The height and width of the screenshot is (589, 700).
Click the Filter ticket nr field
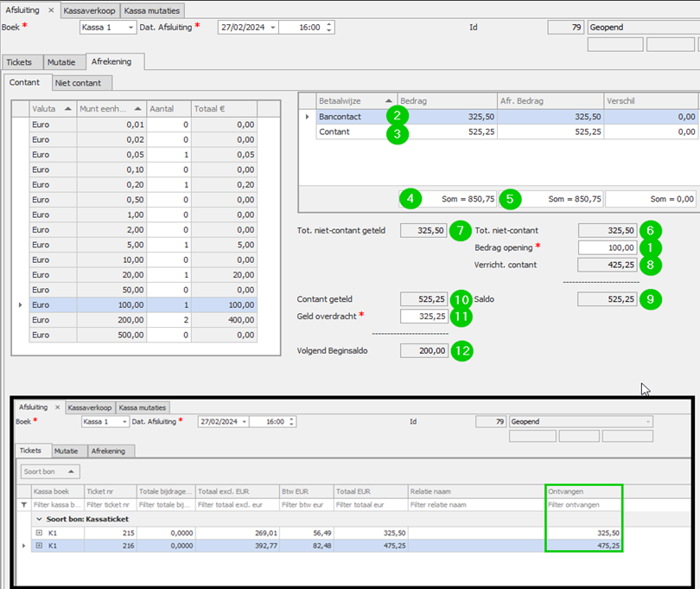[x=111, y=504]
